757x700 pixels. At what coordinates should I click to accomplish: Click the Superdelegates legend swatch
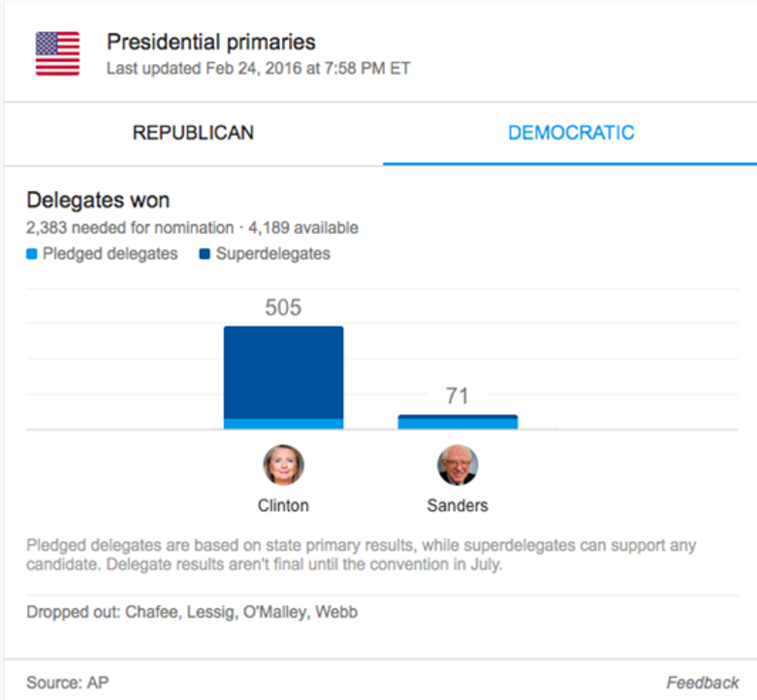(x=205, y=254)
